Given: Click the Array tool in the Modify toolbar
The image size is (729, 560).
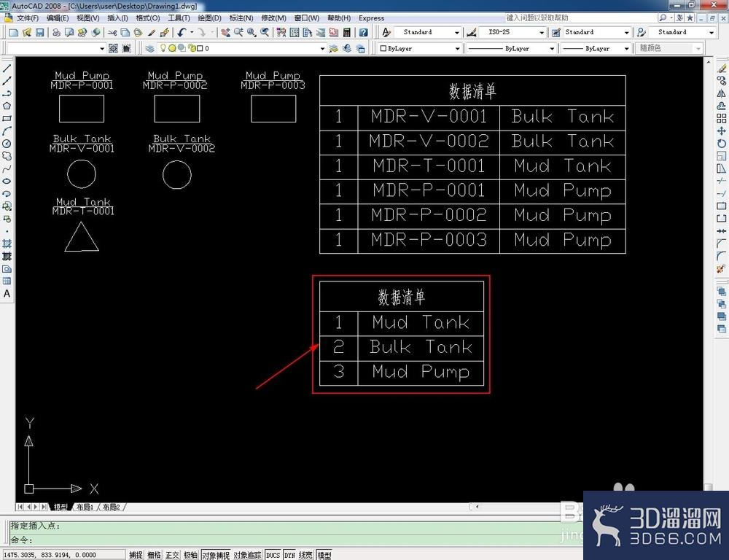Looking at the screenshot, I should 721,119.
